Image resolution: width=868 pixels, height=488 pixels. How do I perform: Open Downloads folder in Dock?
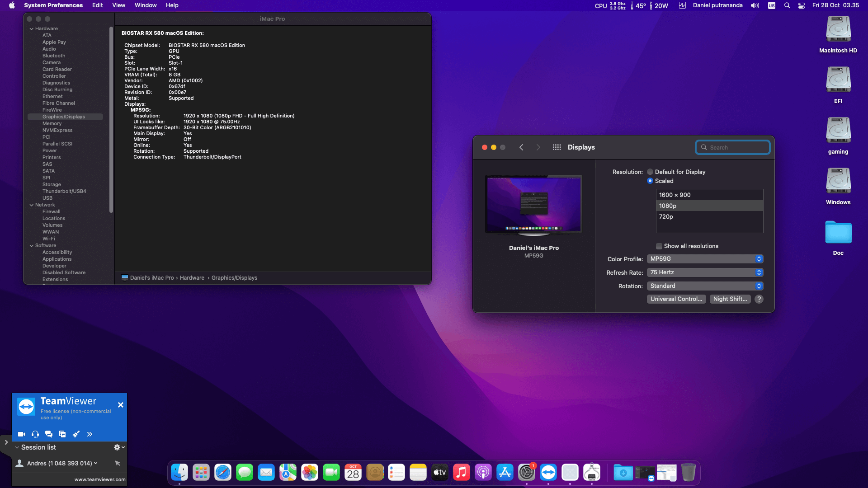coord(623,473)
